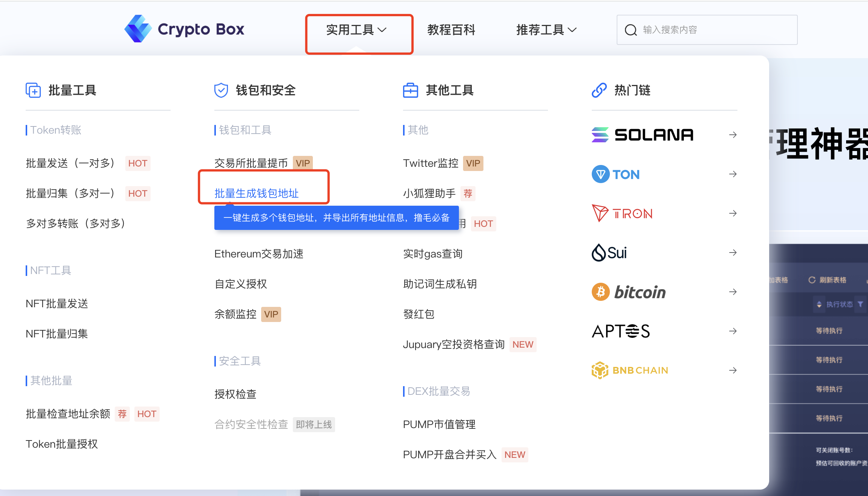Open 余额监控 VIP tool
Image resolution: width=868 pixels, height=496 pixels.
pyautogui.click(x=235, y=314)
